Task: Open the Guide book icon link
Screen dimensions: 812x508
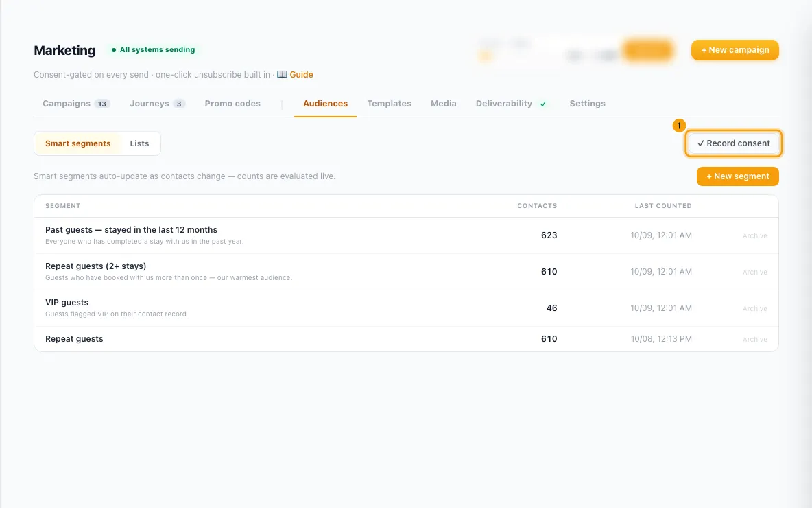Action: tap(282, 75)
